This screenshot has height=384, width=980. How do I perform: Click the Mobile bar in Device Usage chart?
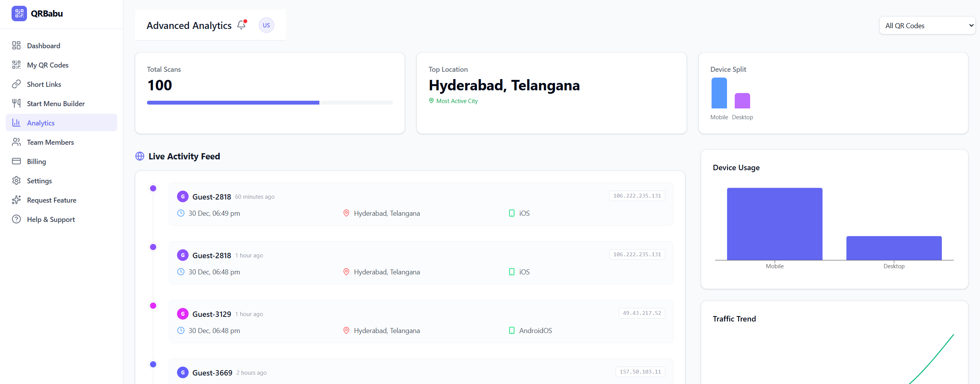(x=775, y=224)
